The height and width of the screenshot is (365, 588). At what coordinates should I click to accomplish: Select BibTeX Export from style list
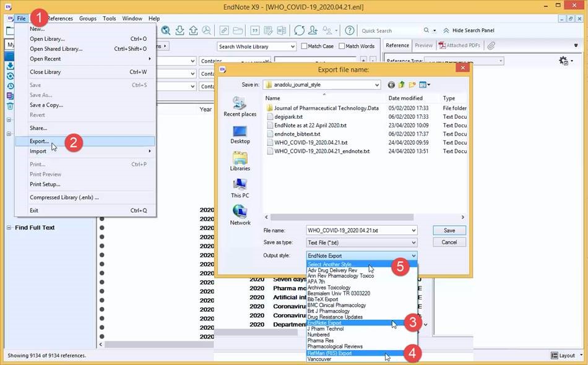coord(361,299)
